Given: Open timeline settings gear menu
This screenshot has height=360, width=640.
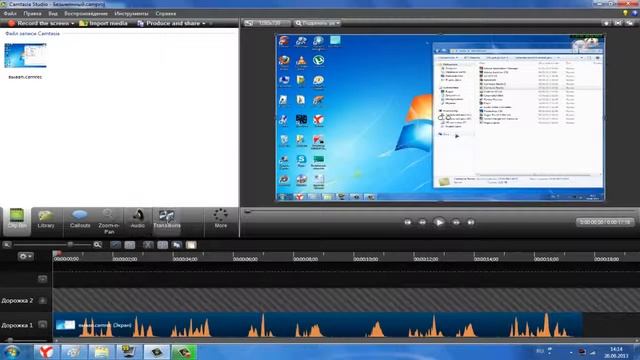Looking at the screenshot, I should coord(25,256).
